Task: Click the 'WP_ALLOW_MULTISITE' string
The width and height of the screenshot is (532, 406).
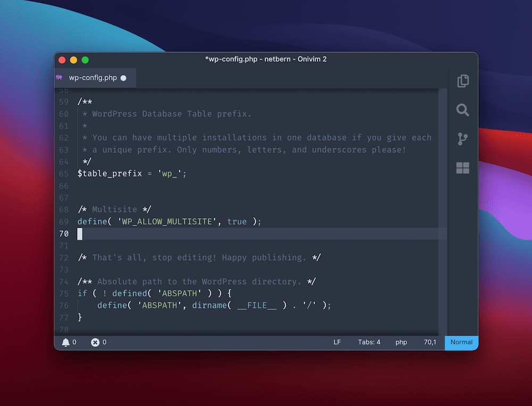Action: (167, 222)
